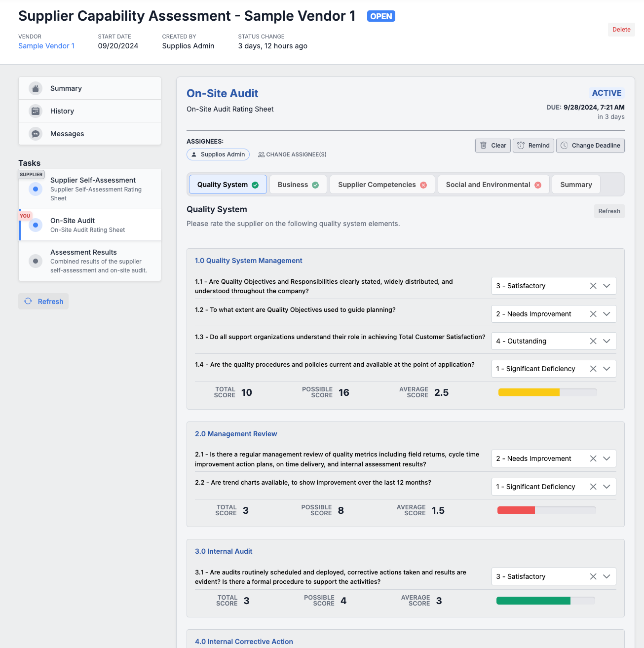Click the 3.0 Internal Audit heading

[224, 551]
